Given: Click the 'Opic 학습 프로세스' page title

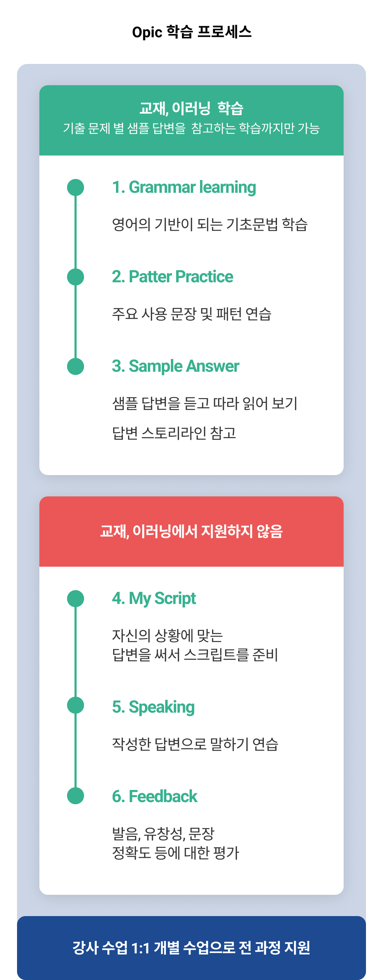Looking at the screenshot, I should [x=192, y=32].
